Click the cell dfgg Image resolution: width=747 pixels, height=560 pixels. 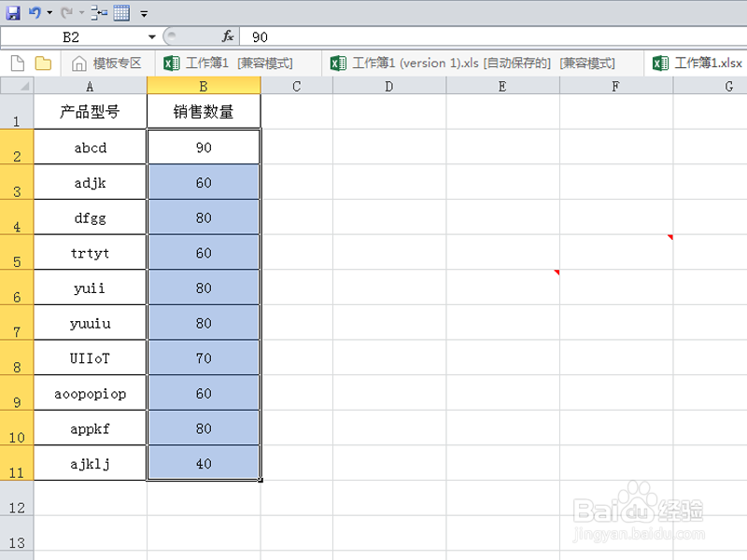coord(90,217)
